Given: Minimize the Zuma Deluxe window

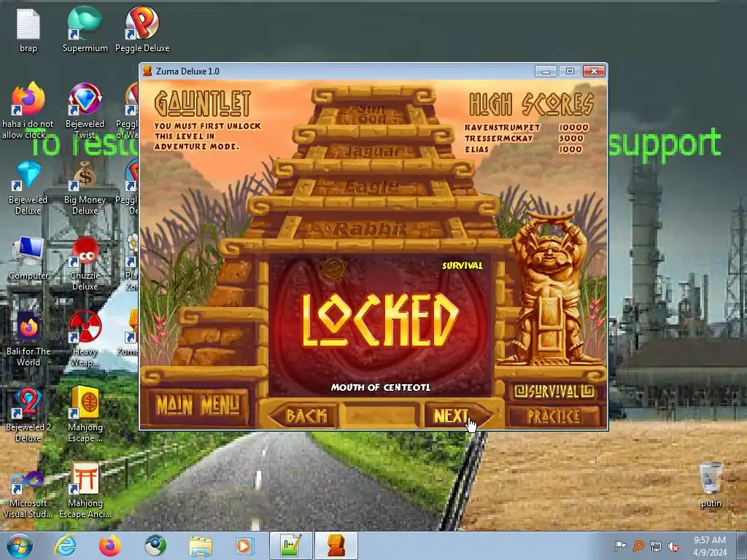Looking at the screenshot, I should (546, 71).
